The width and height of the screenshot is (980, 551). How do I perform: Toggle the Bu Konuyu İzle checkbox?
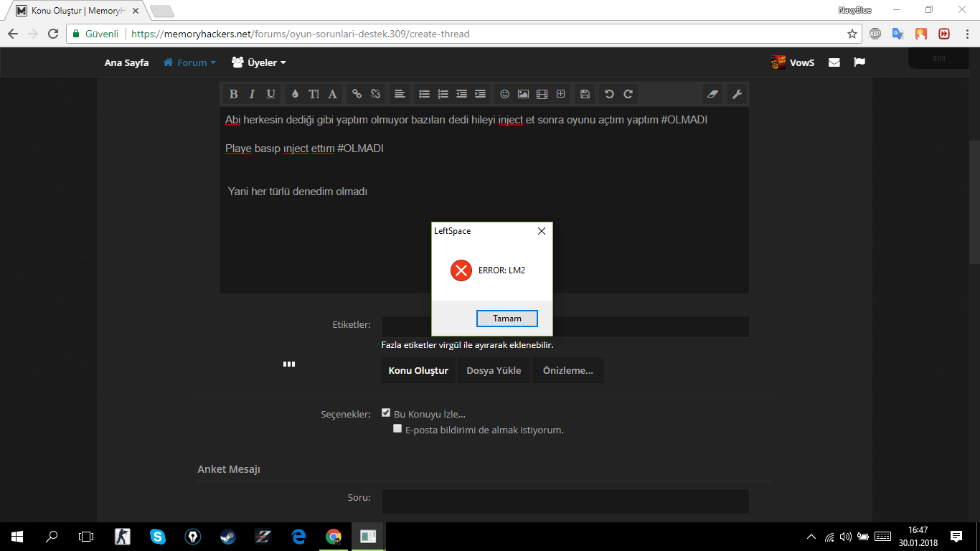386,413
